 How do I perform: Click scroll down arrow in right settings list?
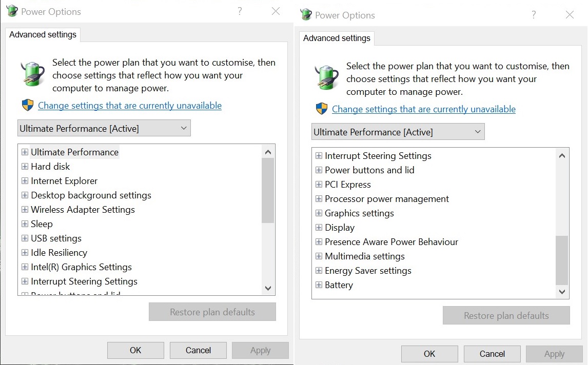coord(562,292)
